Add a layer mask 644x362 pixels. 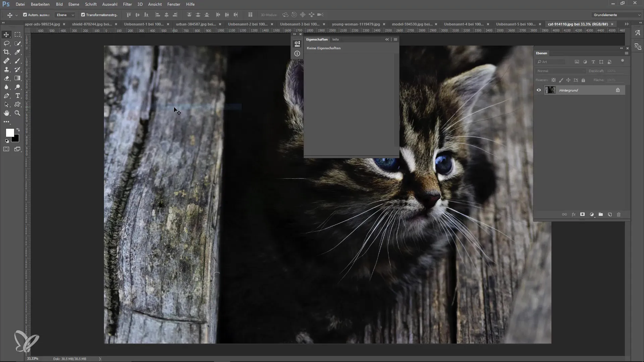pyautogui.click(x=583, y=215)
